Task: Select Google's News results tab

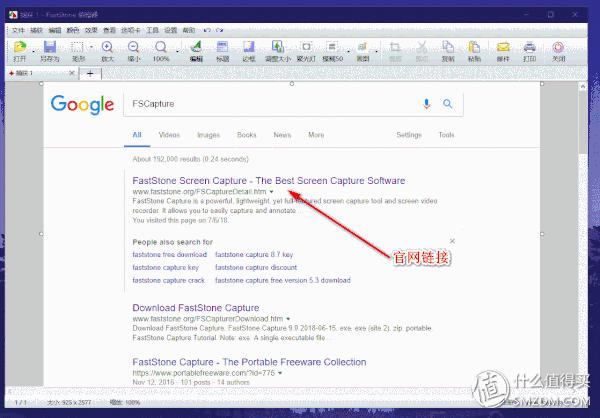Action: [282, 135]
